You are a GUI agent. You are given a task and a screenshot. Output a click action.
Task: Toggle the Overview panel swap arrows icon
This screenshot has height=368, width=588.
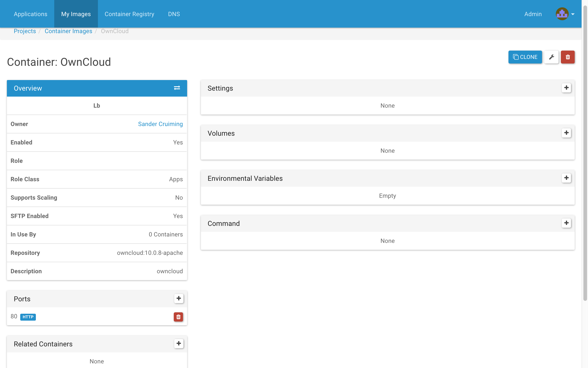tap(177, 88)
